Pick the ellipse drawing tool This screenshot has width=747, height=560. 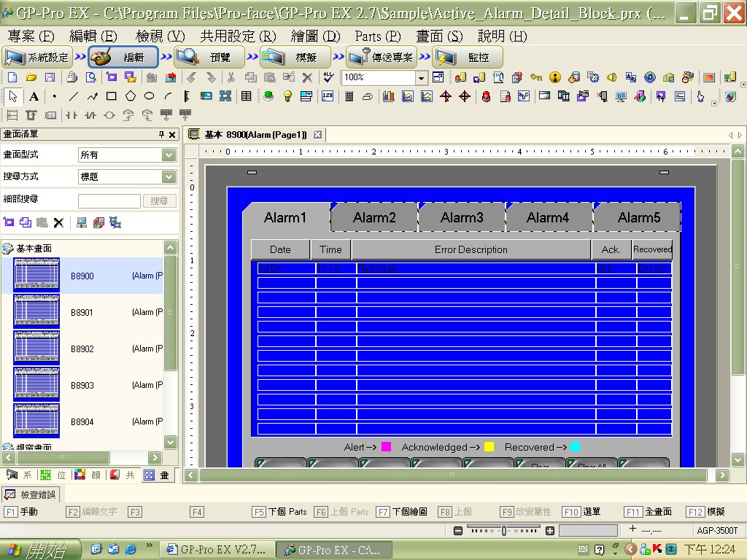(x=149, y=96)
